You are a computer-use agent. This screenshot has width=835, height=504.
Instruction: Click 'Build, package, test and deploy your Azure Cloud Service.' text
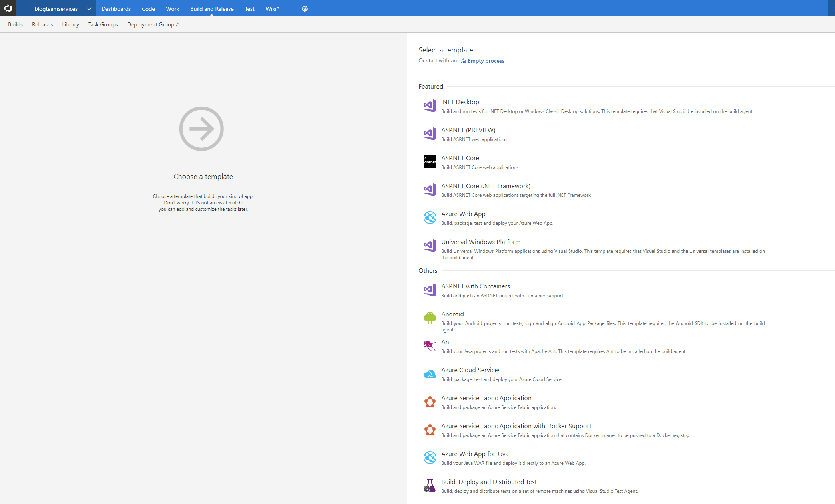click(502, 379)
